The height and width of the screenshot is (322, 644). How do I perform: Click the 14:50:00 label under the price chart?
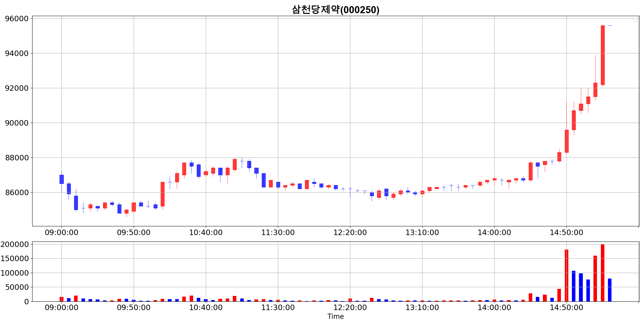(566, 232)
